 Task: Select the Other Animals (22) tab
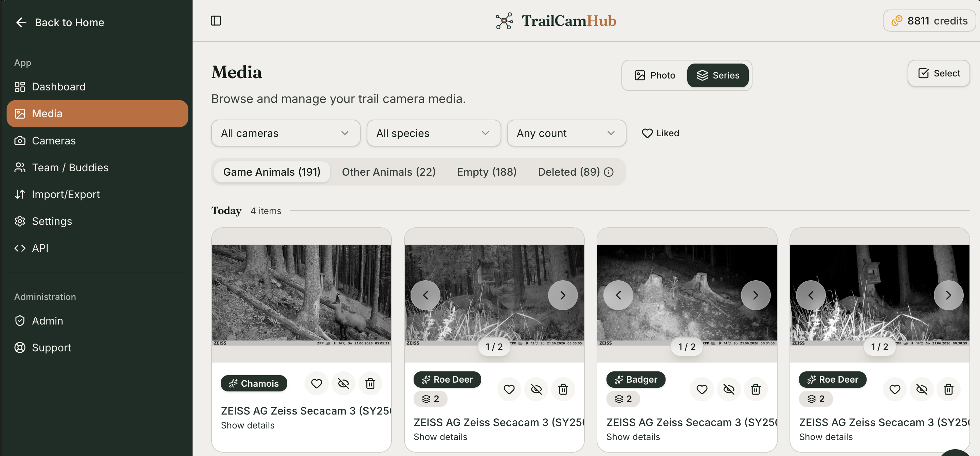388,172
